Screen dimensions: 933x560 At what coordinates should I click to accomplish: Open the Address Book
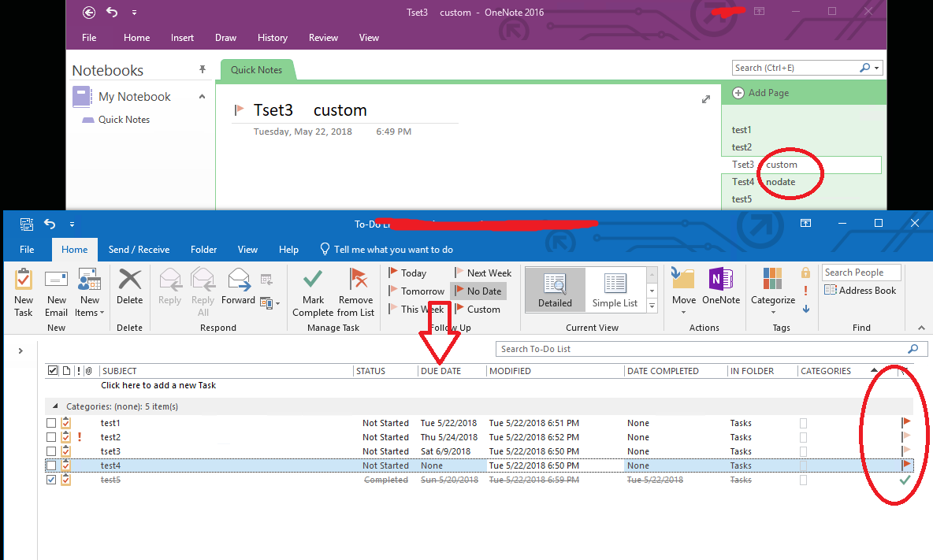861,290
